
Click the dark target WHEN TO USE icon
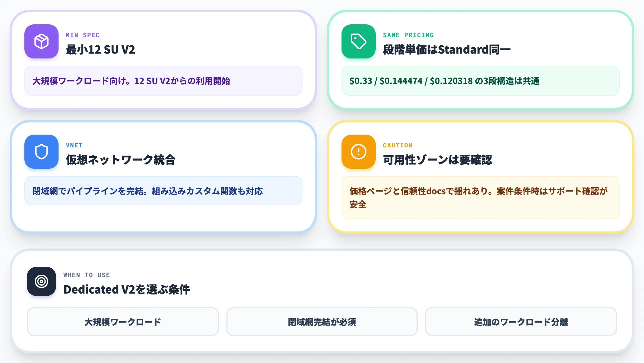41,281
